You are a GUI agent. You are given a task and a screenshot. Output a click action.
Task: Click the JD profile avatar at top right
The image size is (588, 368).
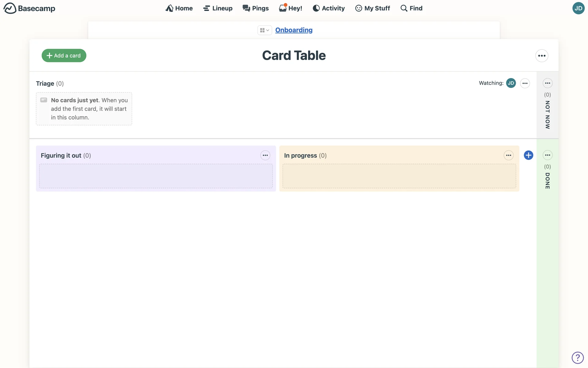pyautogui.click(x=578, y=8)
